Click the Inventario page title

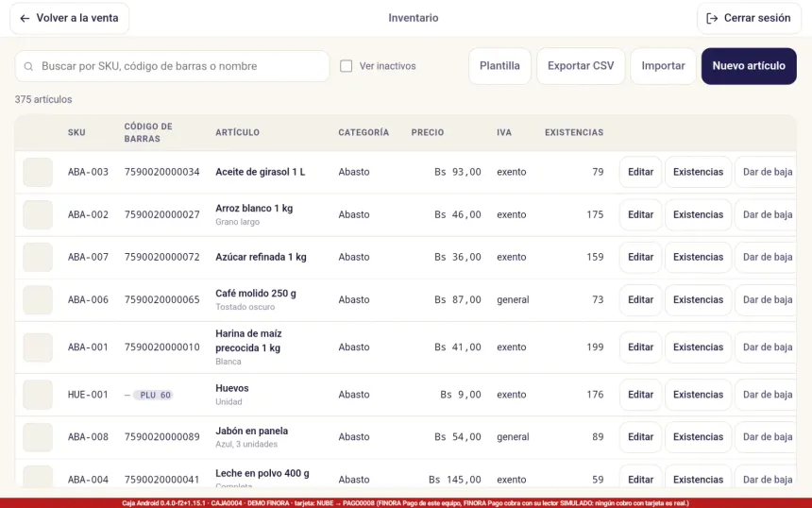tap(414, 18)
